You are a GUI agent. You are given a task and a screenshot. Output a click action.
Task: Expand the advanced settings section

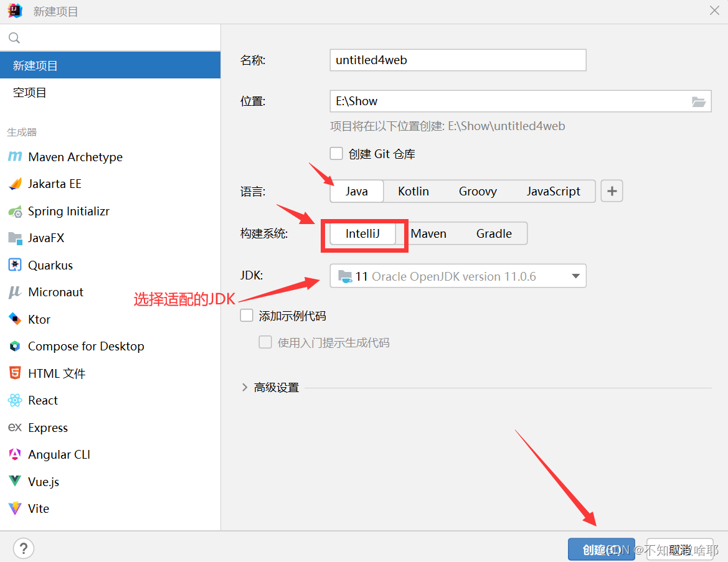click(x=245, y=387)
